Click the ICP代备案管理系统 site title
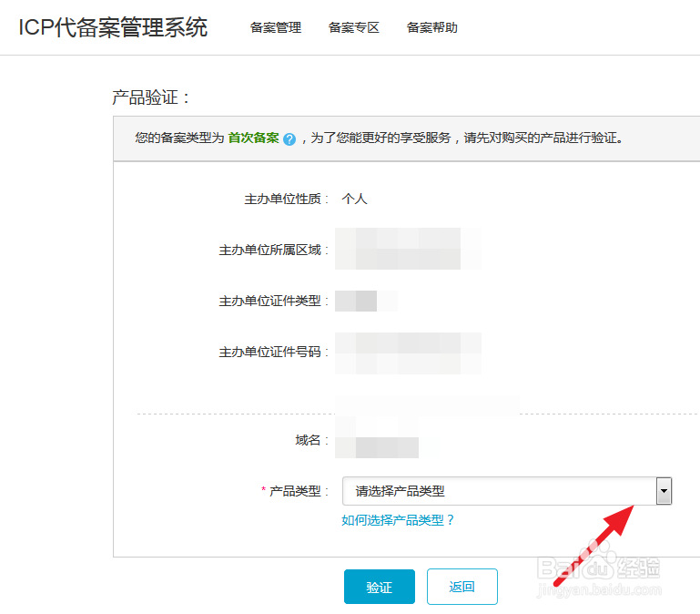The width and height of the screenshot is (700, 614). [113, 27]
